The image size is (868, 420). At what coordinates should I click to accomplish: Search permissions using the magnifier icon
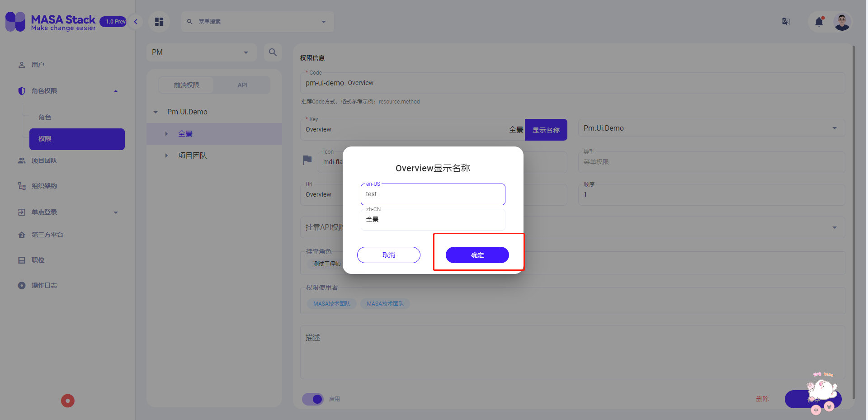tap(273, 52)
